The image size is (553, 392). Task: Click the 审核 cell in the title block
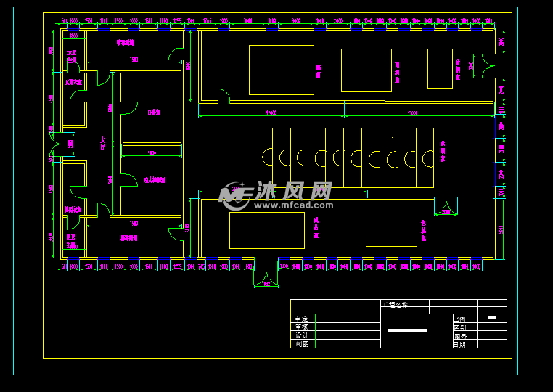click(303, 327)
